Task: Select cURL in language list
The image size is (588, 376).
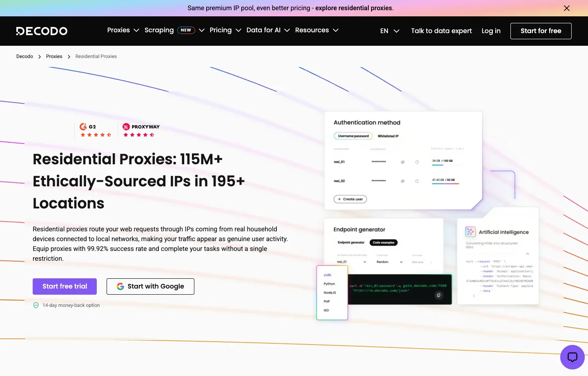Action: (x=327, y=275)
